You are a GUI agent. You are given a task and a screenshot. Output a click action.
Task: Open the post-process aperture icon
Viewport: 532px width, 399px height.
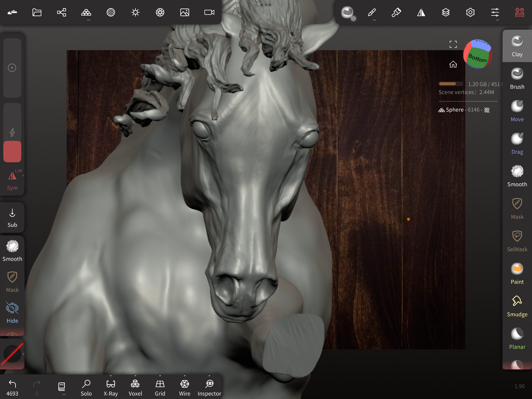click(160, 12)
